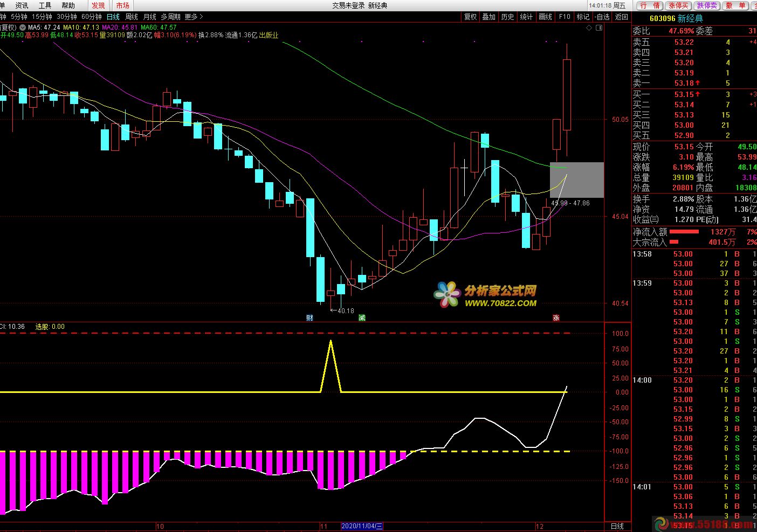The image size is (757, 532).
Task: Expand the 更多 periods list
Action: (194, 17)
